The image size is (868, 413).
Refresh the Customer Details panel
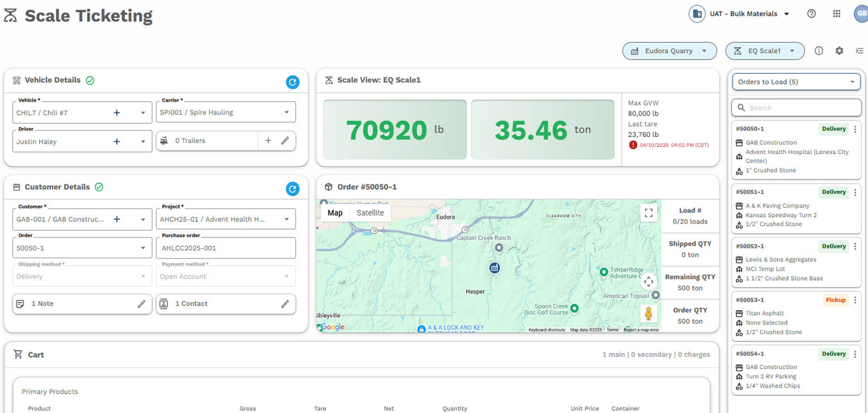(x=293, y=189)
